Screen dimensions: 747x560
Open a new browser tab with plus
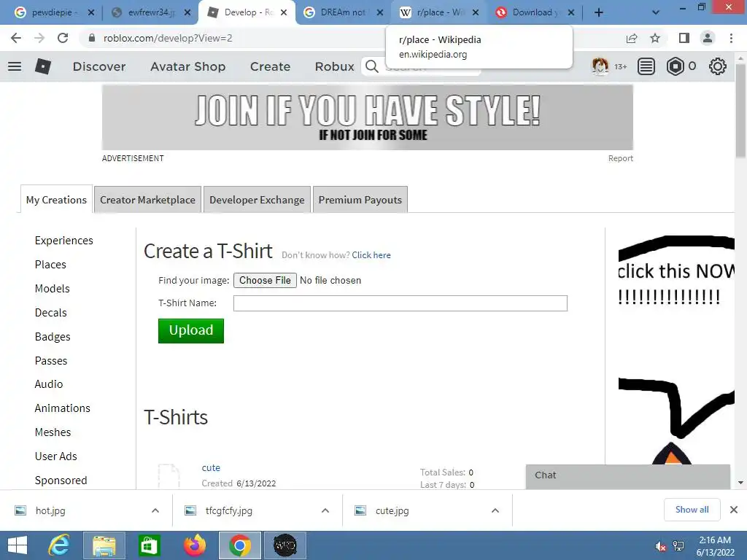pos(599,12)
